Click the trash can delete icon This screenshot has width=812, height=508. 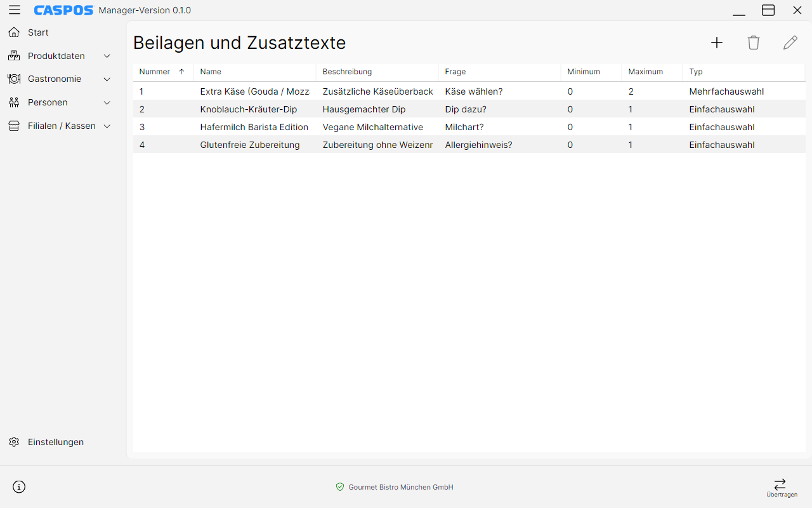754,43
